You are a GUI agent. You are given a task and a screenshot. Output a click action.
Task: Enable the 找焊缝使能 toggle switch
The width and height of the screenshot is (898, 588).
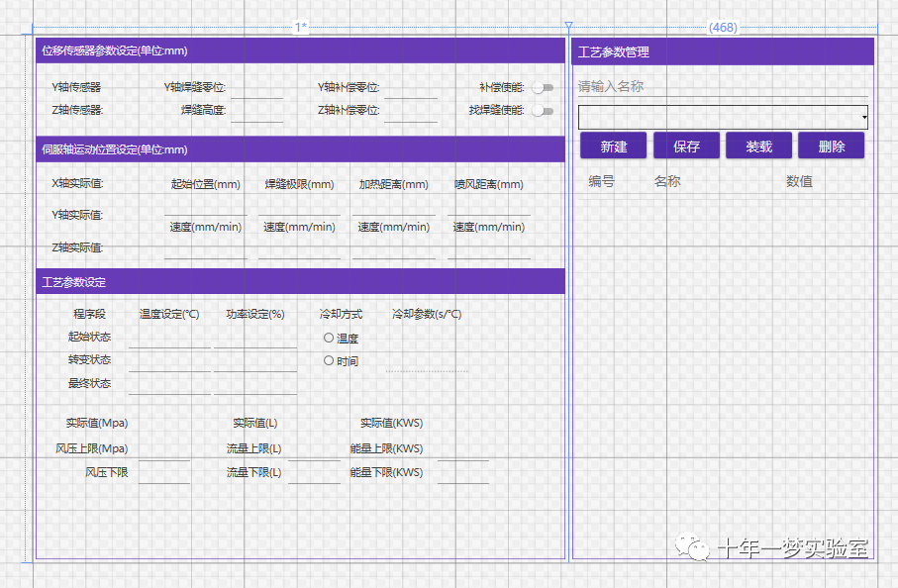(x=543, y=110)
